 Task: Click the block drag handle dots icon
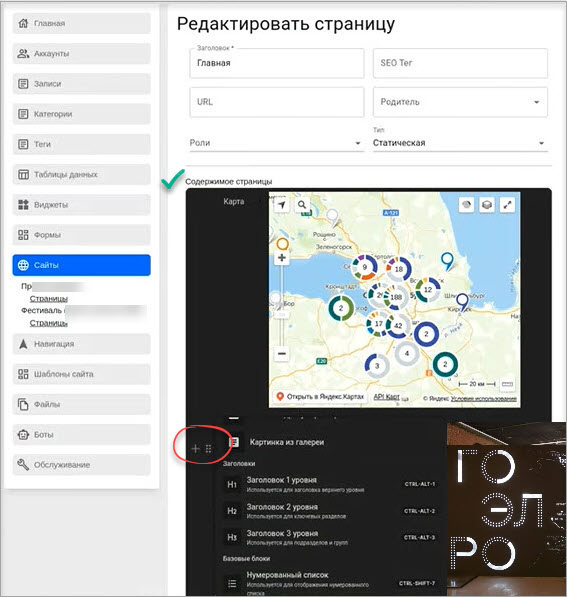[x=208, y=449]
